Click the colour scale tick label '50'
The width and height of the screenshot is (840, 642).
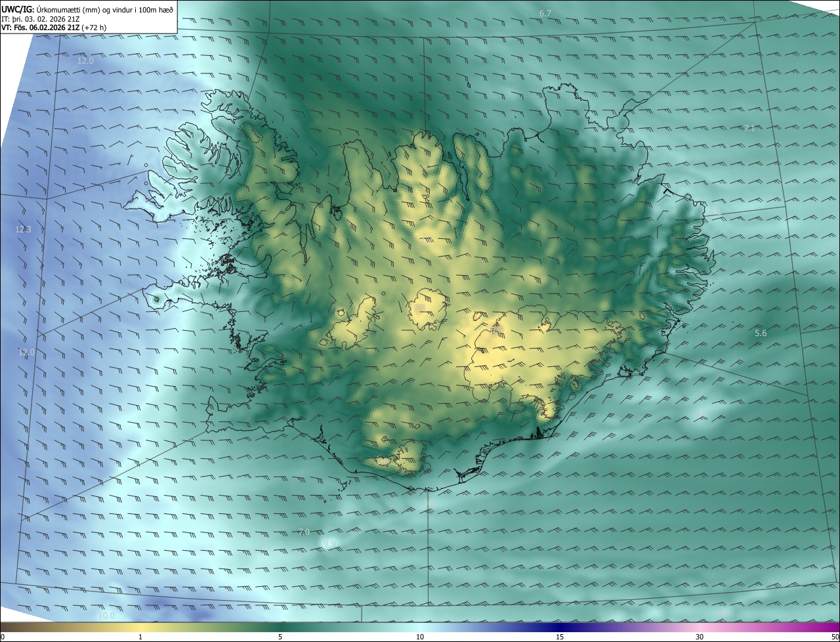pos(835,637)
